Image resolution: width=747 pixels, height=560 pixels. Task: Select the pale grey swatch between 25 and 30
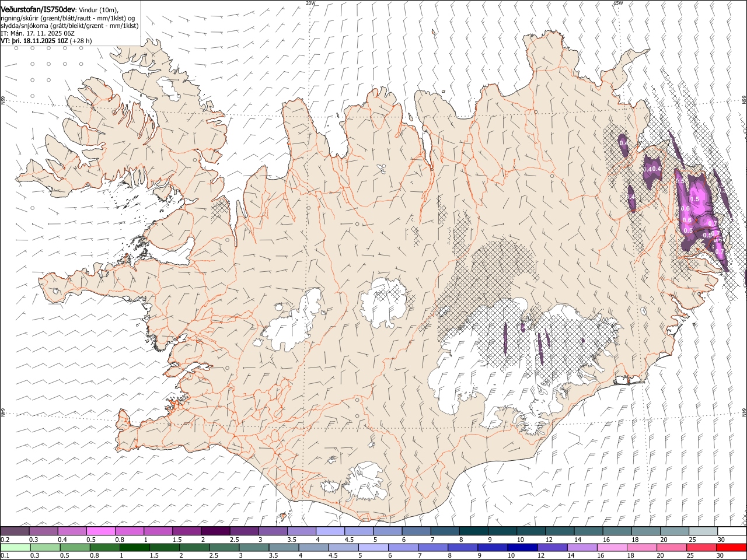703,531
